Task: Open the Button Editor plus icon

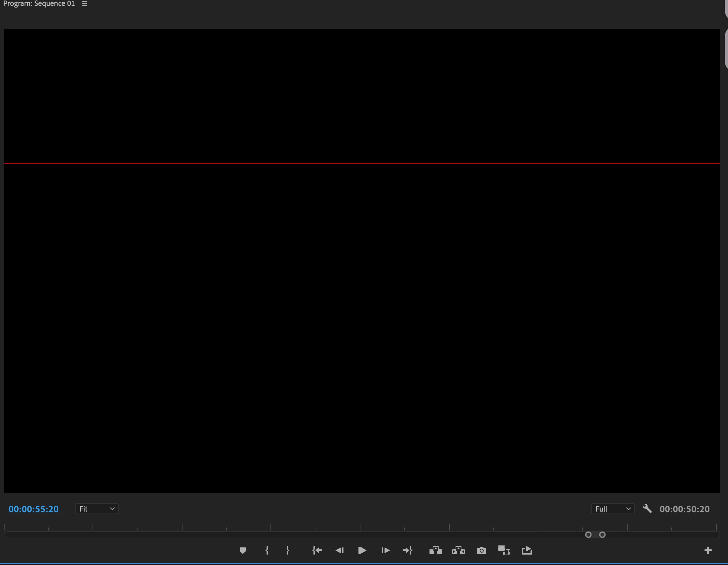Action: [708, 550]
